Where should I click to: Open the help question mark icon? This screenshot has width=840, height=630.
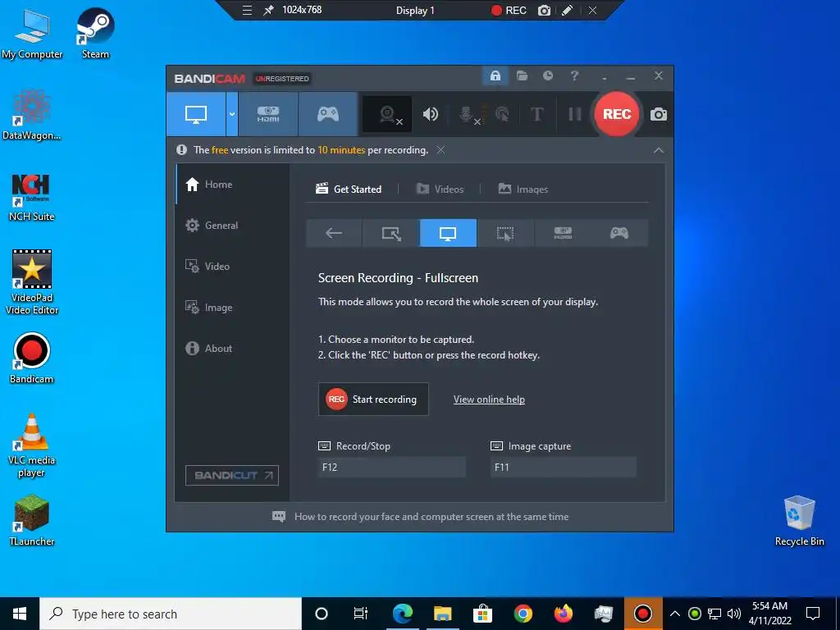click(574, 76)
